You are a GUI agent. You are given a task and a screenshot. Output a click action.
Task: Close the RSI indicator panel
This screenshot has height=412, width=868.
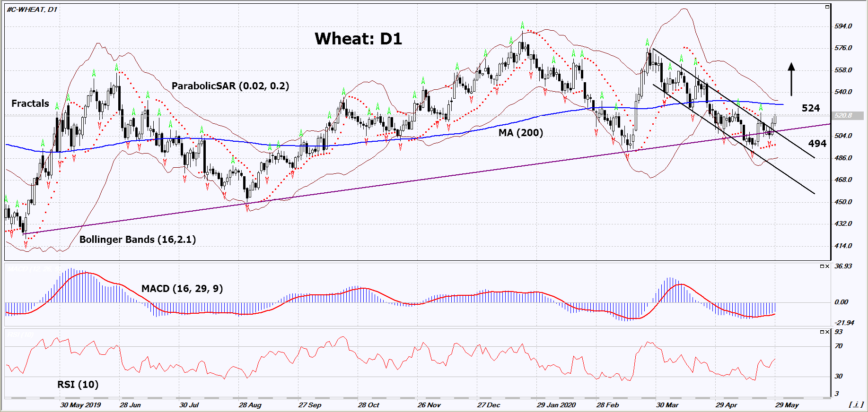coord(827,332)
